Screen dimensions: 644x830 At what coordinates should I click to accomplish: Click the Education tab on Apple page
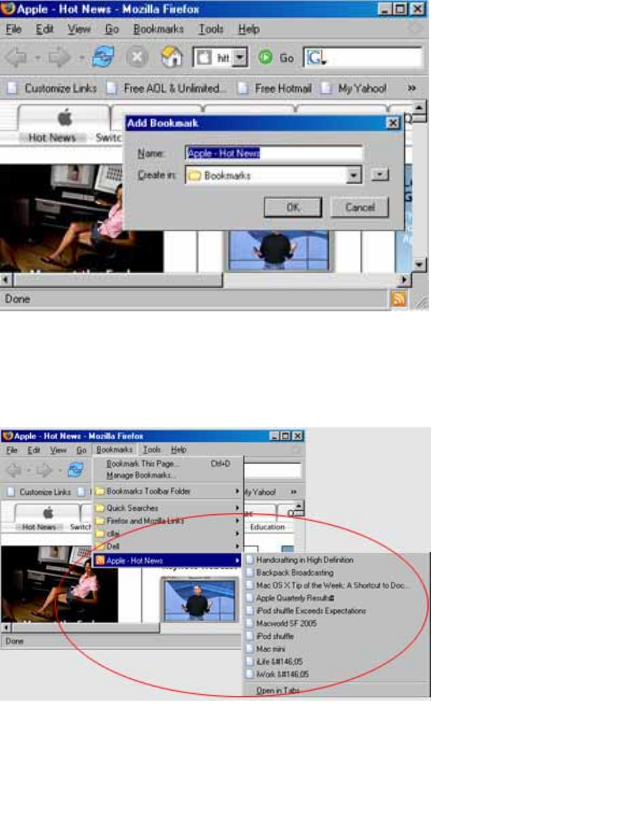pos(267,527)
